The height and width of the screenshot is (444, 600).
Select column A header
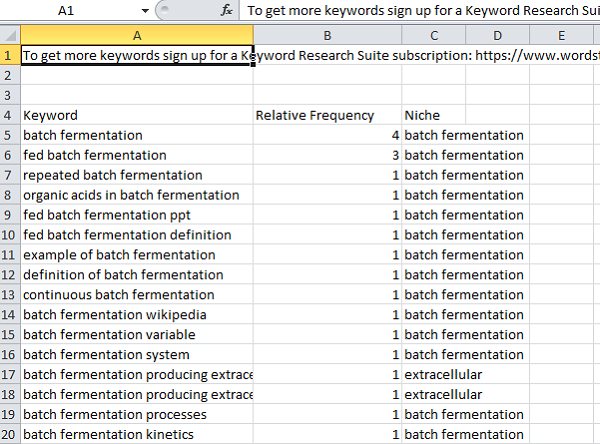[x=137, y=36]
